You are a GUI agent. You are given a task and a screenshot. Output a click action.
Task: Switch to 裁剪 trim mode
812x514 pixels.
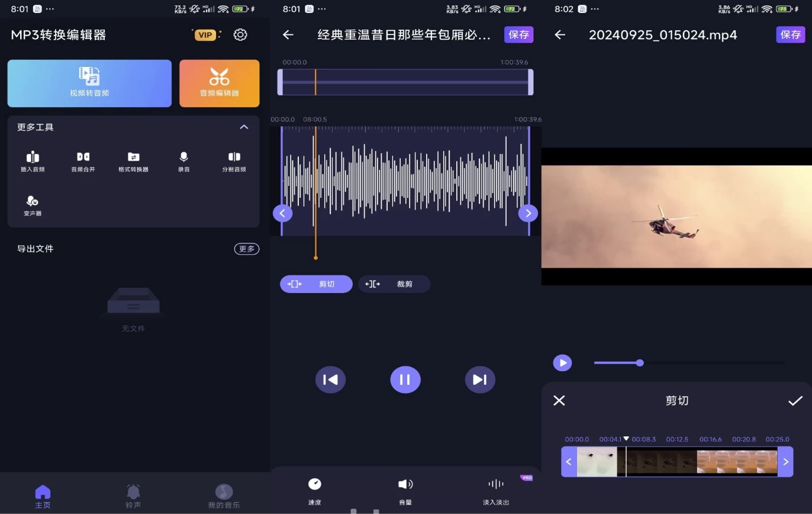(x=394, y=284)
